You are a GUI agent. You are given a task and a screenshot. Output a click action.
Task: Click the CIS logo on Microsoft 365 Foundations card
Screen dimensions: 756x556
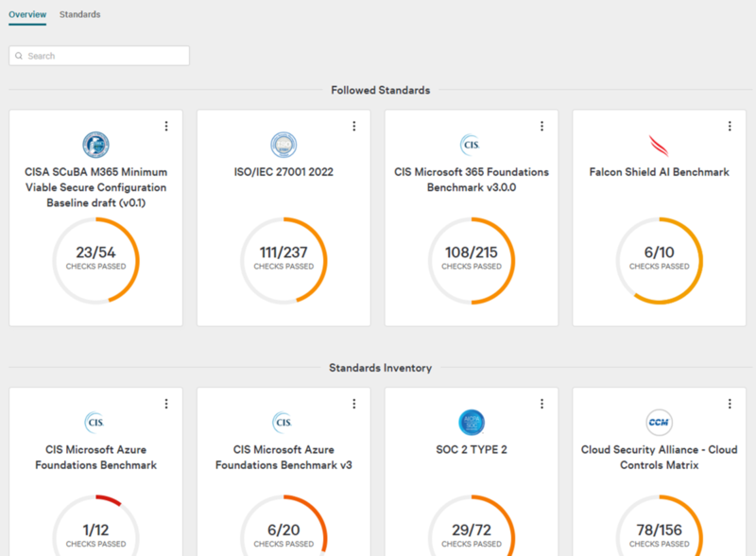471,145
